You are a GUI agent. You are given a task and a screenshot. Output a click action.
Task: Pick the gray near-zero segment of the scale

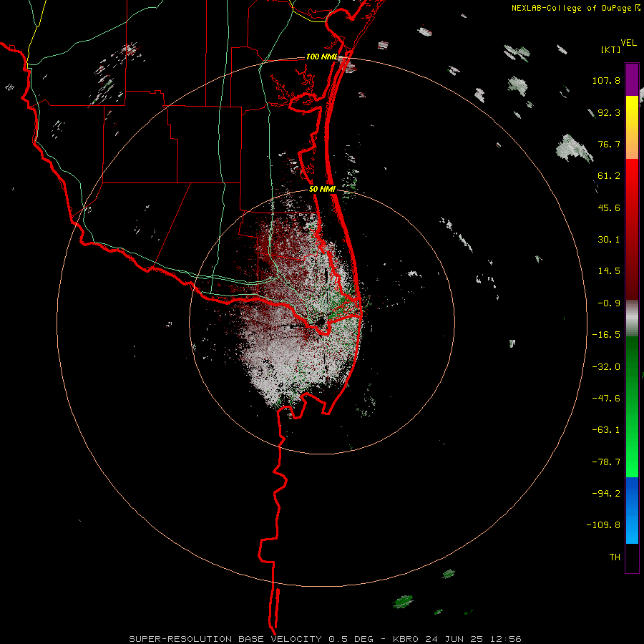click(x=632, y=318)
